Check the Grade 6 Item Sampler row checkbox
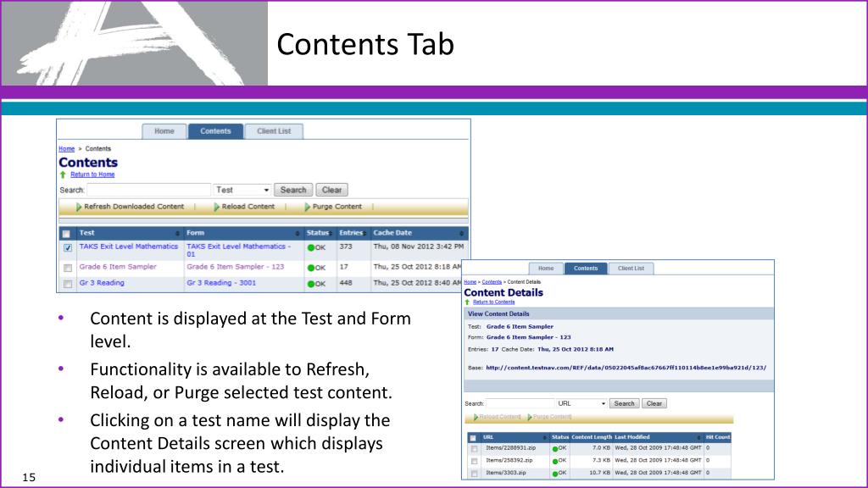Viewport: 868px width, 488px height. 68,268
